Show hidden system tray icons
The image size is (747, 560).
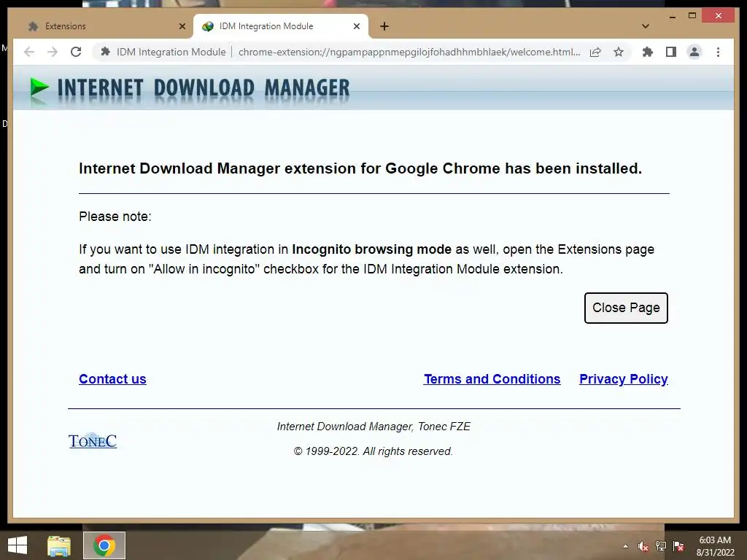pos(625,546)
